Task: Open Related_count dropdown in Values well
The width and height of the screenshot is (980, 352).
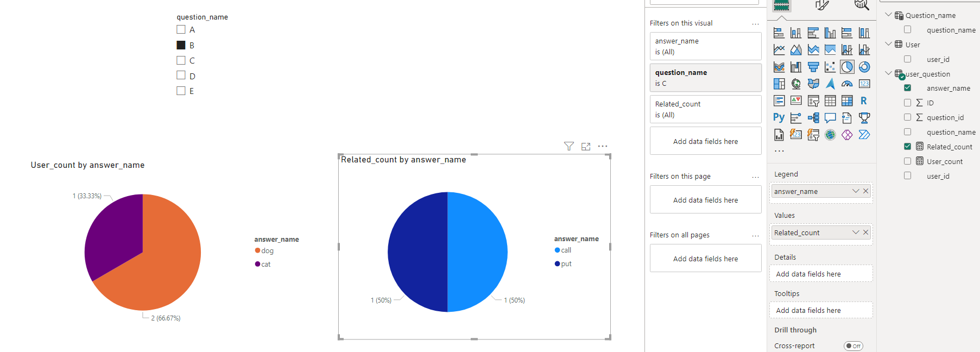Action: click(x=856, y=232)
